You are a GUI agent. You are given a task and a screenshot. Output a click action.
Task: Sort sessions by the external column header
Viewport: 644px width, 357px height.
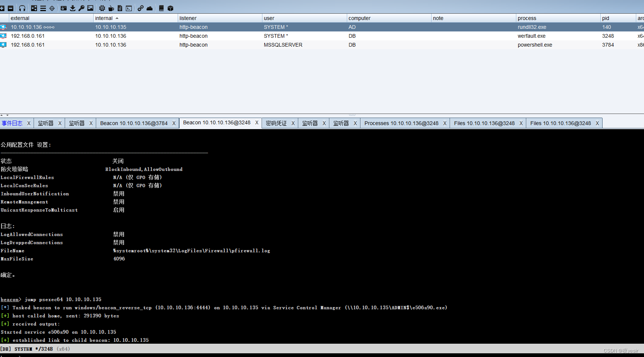click(51, 18)
